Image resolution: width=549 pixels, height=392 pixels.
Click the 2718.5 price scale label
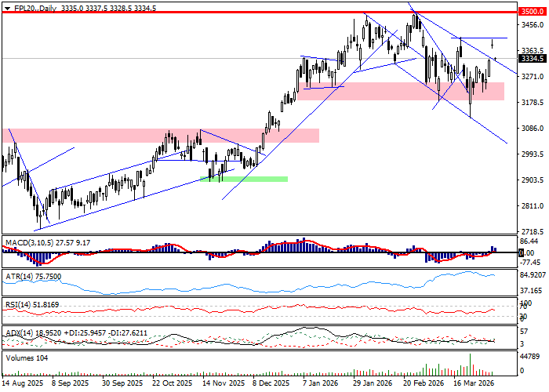(x=533, y=232)
